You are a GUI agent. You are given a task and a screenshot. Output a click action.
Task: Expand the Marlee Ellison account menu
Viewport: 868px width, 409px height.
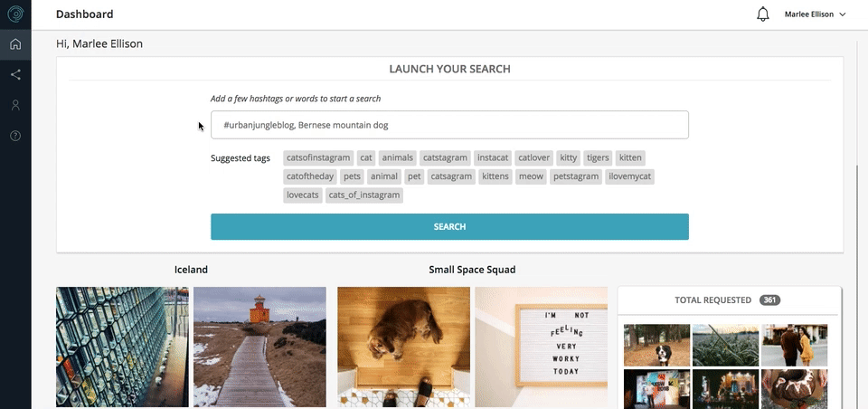click(815, 14)
